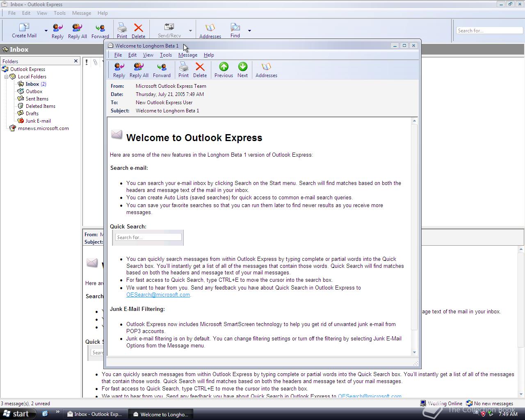Open the Tools menu in the Inbox window
This screenshot has height=420, width=525.
click(59, 13)
